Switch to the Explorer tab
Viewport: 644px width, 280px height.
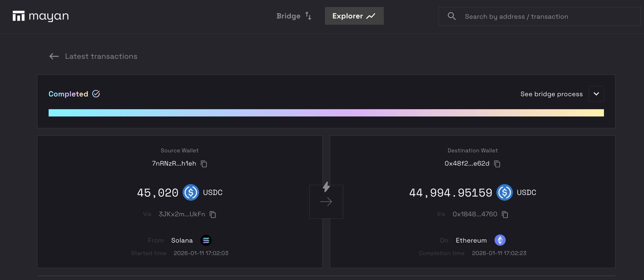pyautogui.click(x=354, y=16)
